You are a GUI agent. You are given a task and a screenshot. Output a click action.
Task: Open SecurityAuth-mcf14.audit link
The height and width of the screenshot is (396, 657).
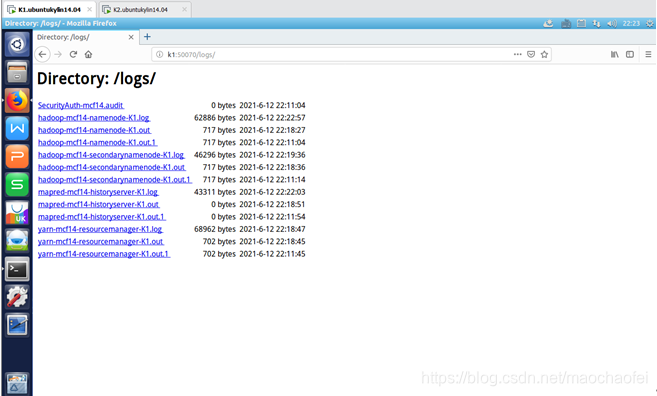[x=81, y=105]
